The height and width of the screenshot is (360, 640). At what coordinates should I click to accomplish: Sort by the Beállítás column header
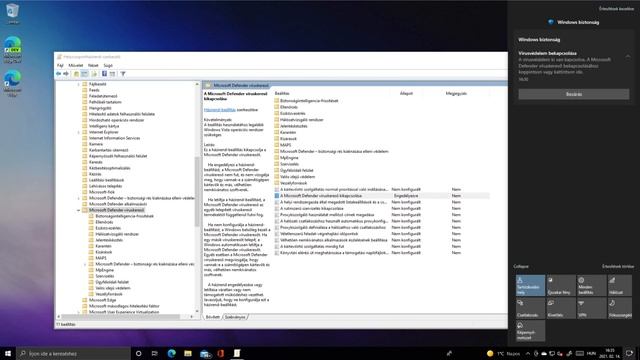[x=282, y=93]
